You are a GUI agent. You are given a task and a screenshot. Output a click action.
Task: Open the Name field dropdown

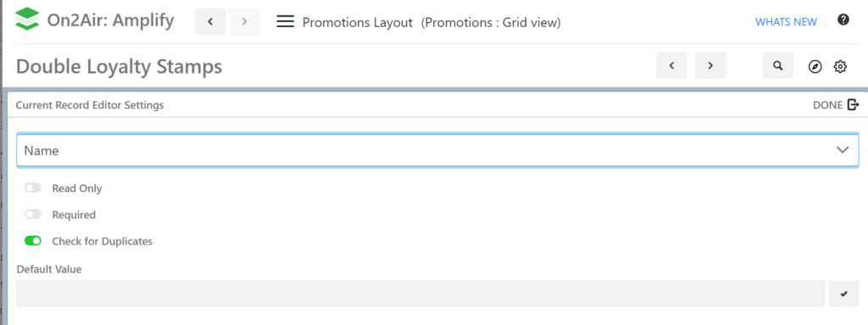coord(438,150)
